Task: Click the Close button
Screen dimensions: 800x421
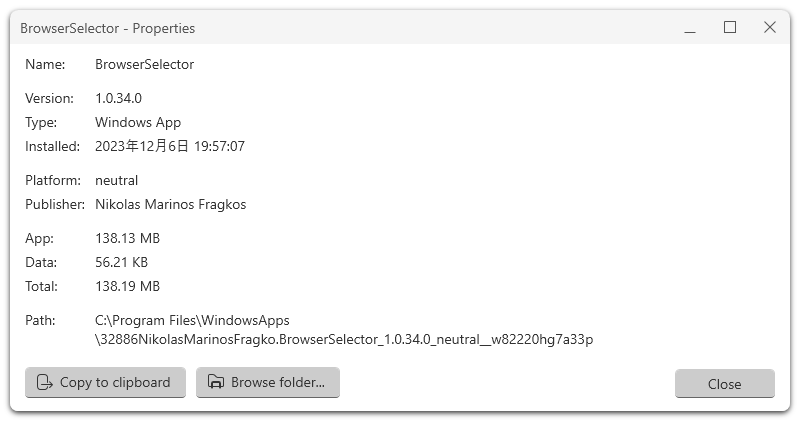Action: tap(724, 384)
